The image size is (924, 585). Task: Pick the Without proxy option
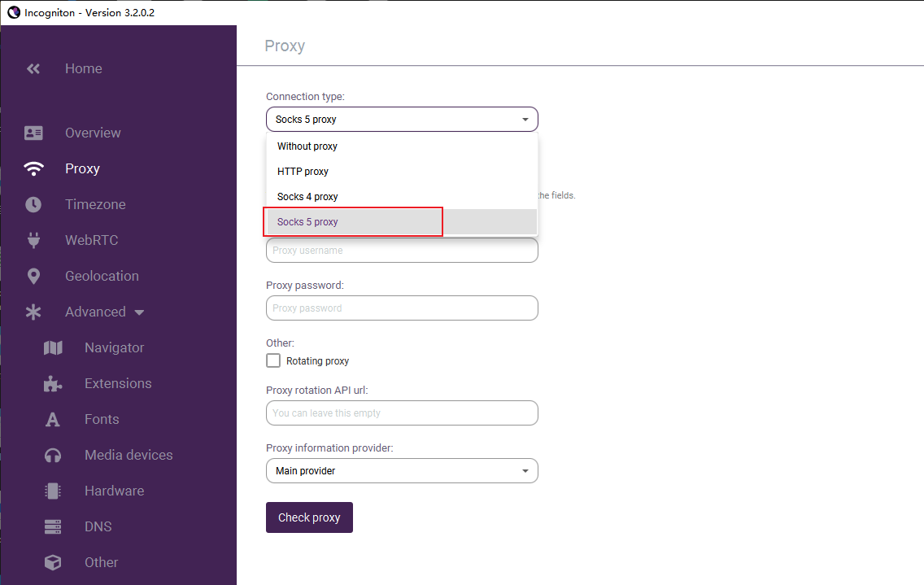point(307,146)
